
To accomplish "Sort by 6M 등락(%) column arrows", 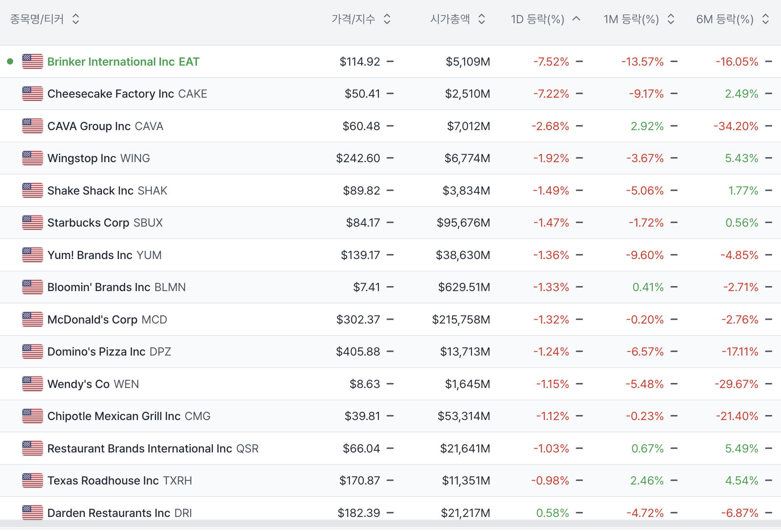I will 766,19.
